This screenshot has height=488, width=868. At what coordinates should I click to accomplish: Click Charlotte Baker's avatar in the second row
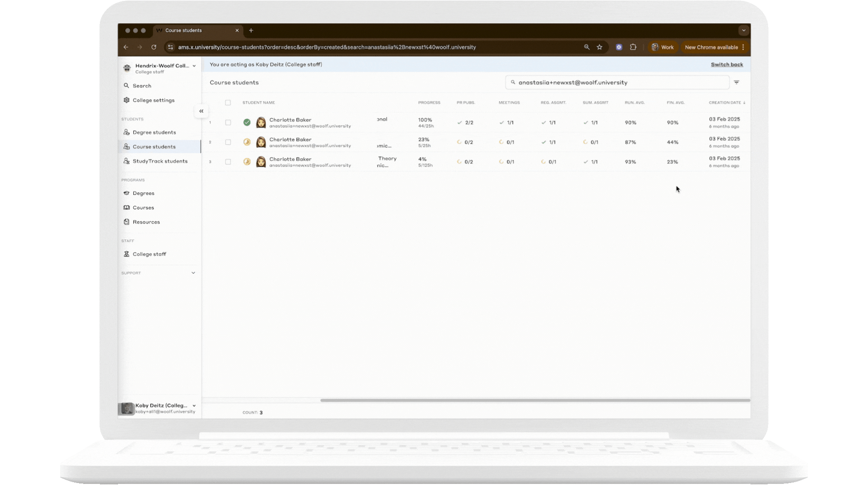coord(261,142)
